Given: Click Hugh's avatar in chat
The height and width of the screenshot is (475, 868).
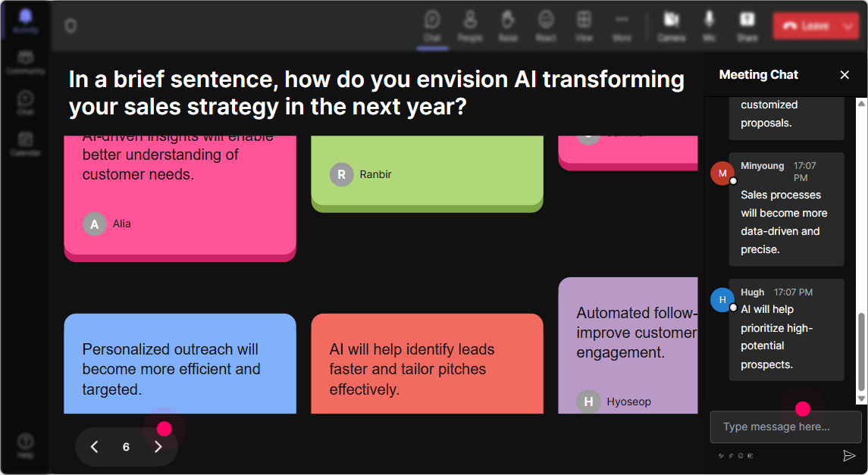Looking at the screenshot, I should point(722,300).
